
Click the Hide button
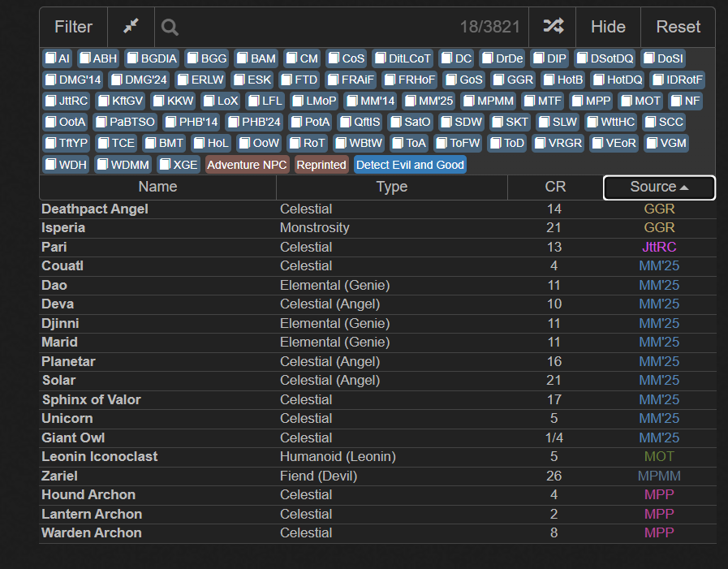point(608,27)
